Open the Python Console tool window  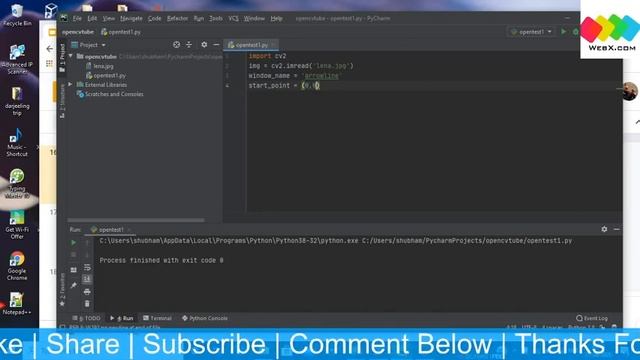coord(205,318)
